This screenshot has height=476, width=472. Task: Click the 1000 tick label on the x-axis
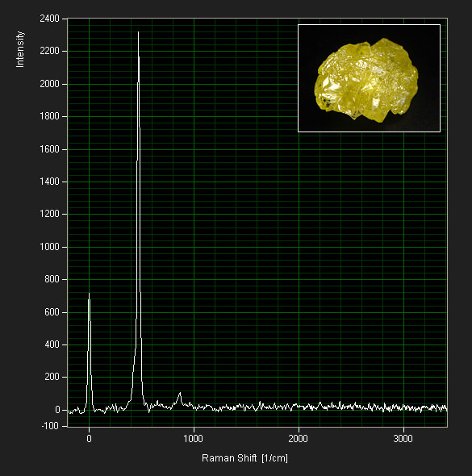pyautogui.click(x=194, y=439)
